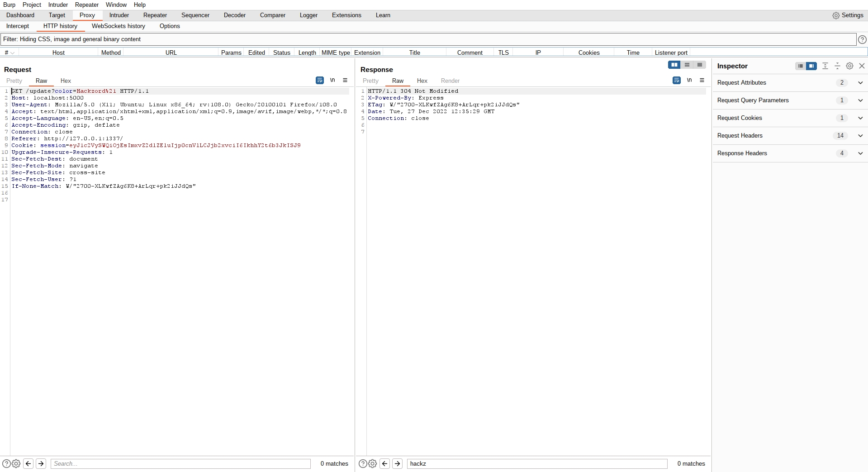Switch to WebSockets history tab
This screenshot has width=868, height=472.
118,26
